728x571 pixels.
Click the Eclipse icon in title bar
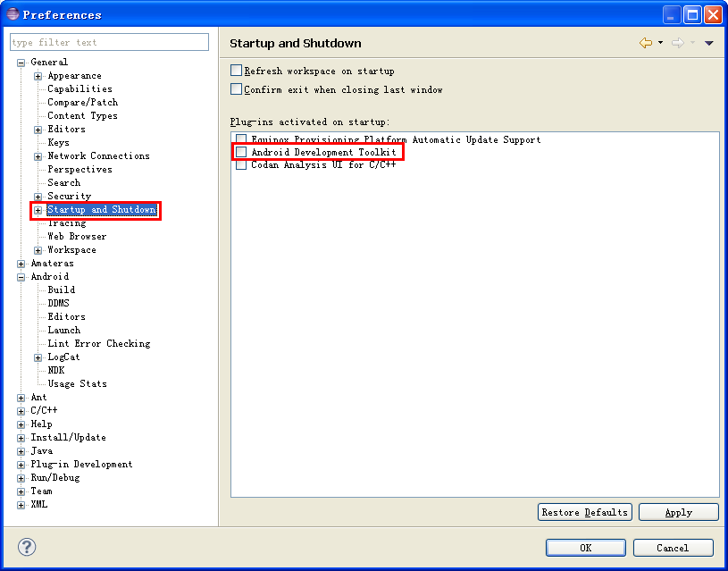[13, 14]
